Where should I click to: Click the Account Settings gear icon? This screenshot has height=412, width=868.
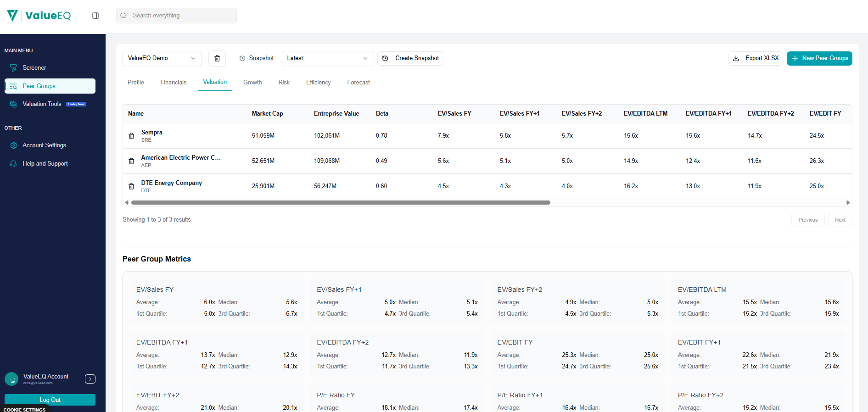[x=13, y=145]
